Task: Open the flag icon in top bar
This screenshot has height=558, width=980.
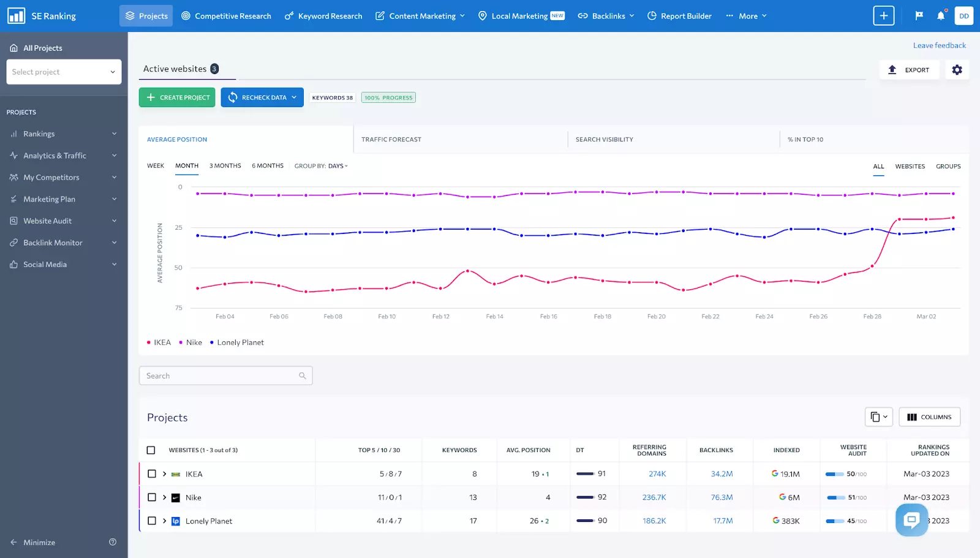Action: [919, 16]
